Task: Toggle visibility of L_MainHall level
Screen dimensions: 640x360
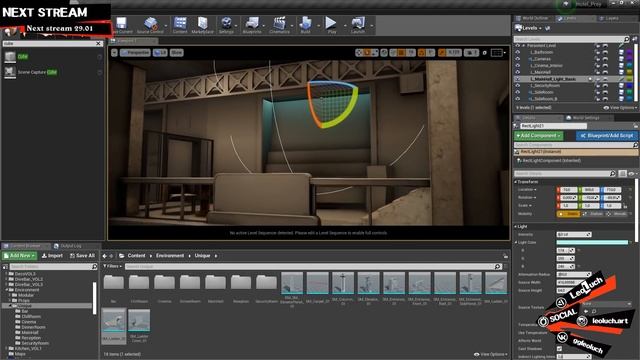Action: [518, 72]
